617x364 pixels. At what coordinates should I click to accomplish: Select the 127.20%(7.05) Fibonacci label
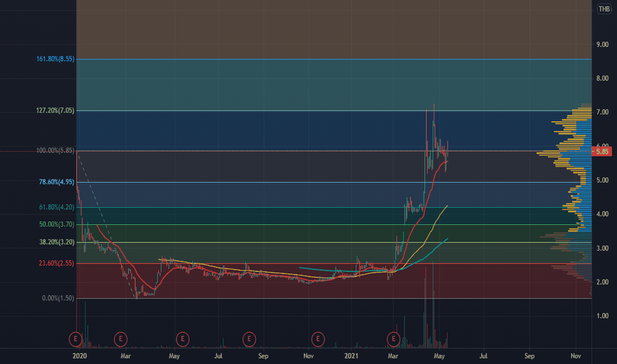pos(55,111)
